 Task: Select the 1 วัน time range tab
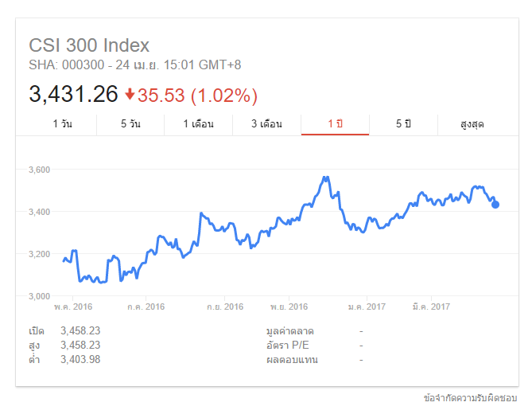click(62, 124)
